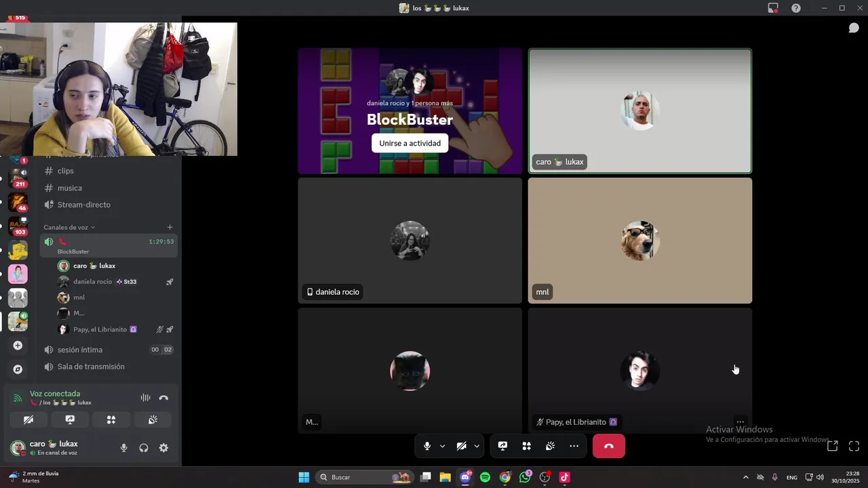Open user settings gear icon
This screenshot has width=868, height=488.
[x=163, y=447]
